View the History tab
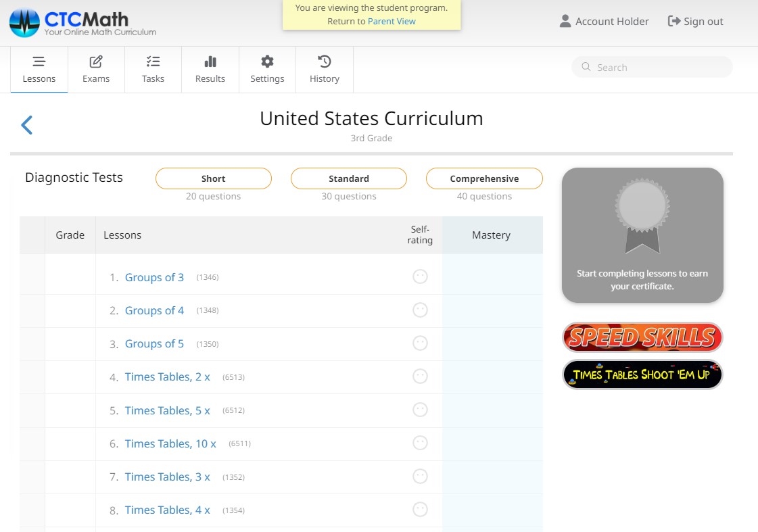Screen dimensions: 758x532 point(325,69)
